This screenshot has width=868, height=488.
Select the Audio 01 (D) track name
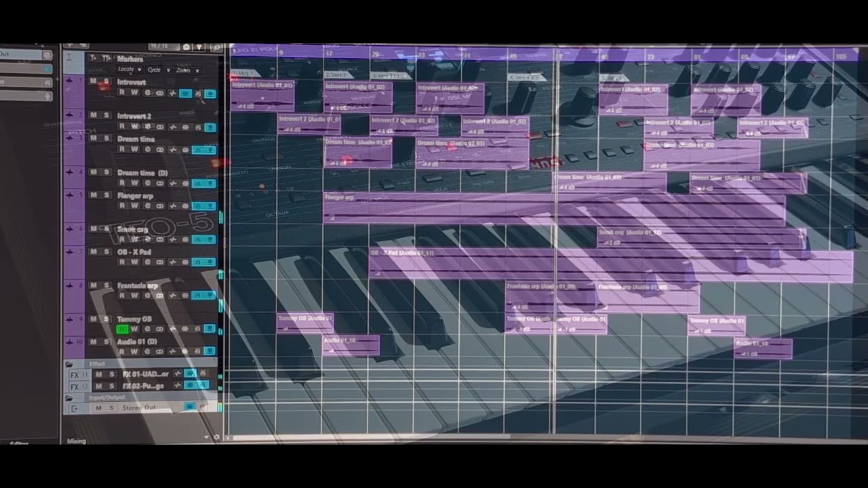(137, 342)
